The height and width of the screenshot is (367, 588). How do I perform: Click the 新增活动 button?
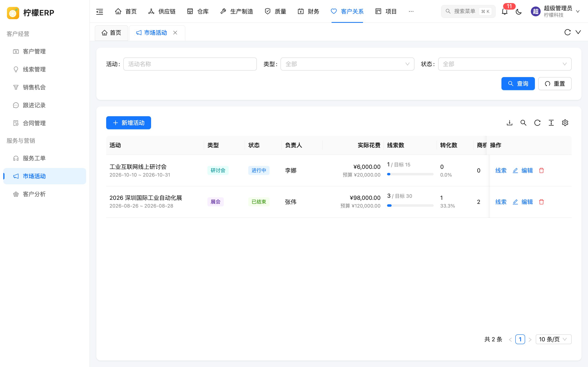129,123
